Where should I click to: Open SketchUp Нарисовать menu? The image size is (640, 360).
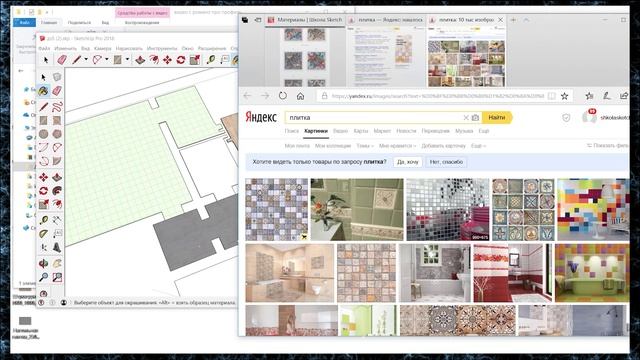(x=129, y=48)
